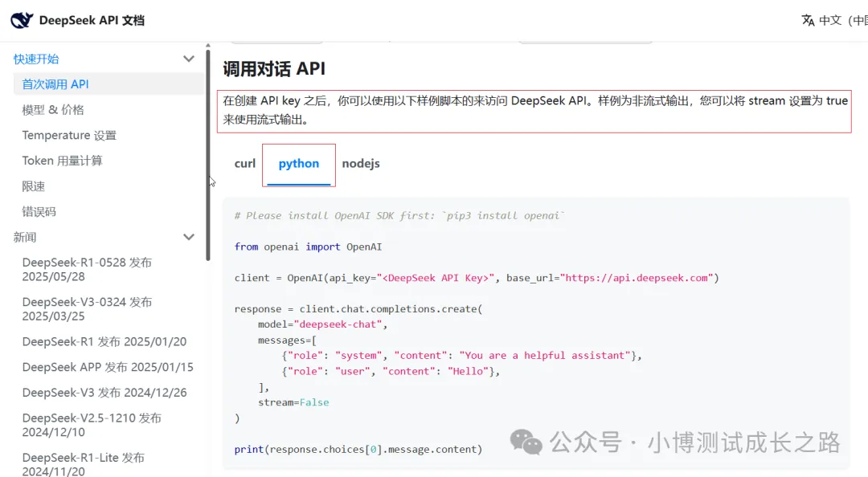This screenshot has width=868, height=477.
Task: Open DeepSeek-R1-Lite 发布 2024/11/20 news
Action: [x=83, y=464]
